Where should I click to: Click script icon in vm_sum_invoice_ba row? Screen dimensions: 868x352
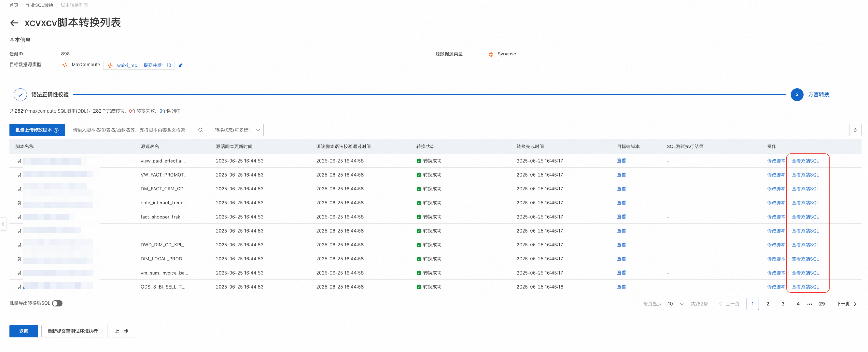pos(19,273)
